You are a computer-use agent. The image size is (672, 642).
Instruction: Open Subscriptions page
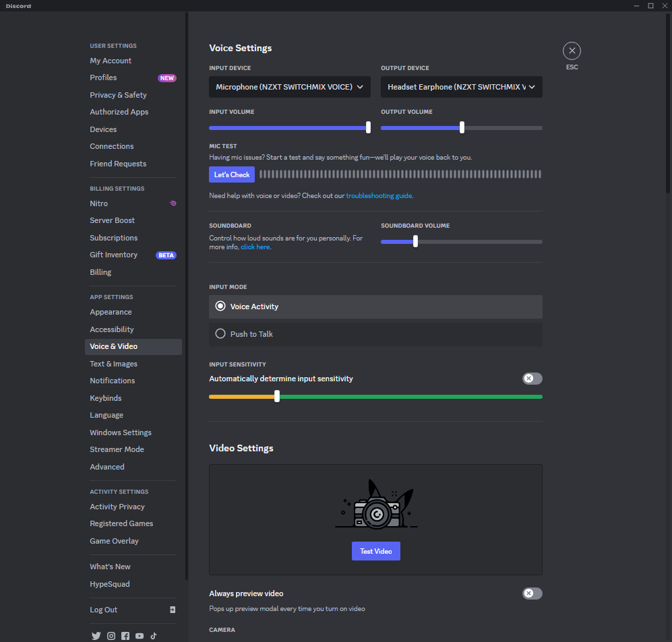coord(133,238)
